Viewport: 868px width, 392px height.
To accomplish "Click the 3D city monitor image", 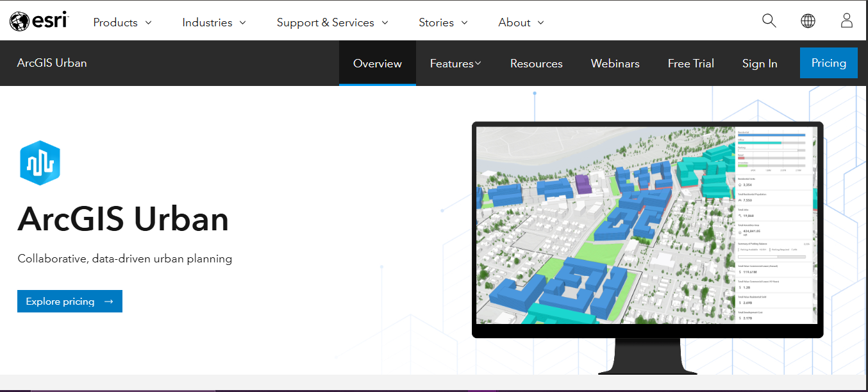I will 647,248.
